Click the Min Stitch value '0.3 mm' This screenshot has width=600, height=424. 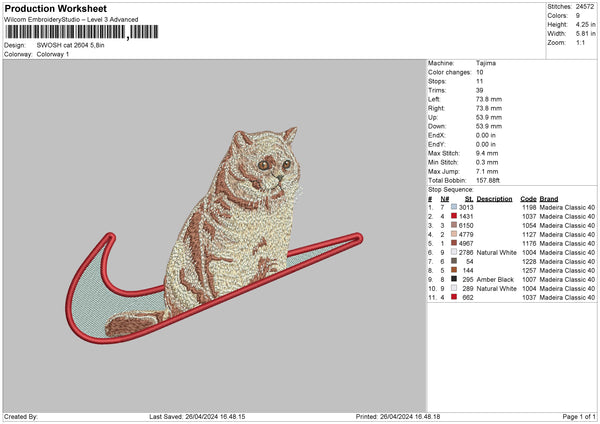487,162
